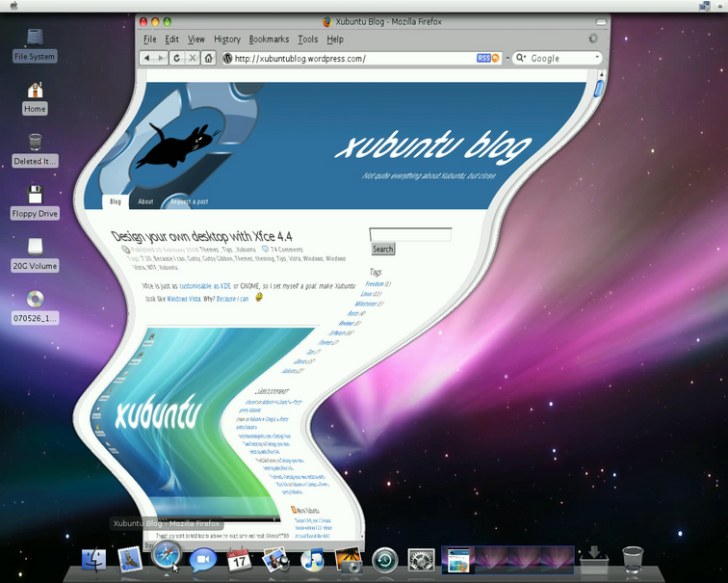
Task: Click the Firefox vertical scrollbar thumb
Action: tap(598, 89)
